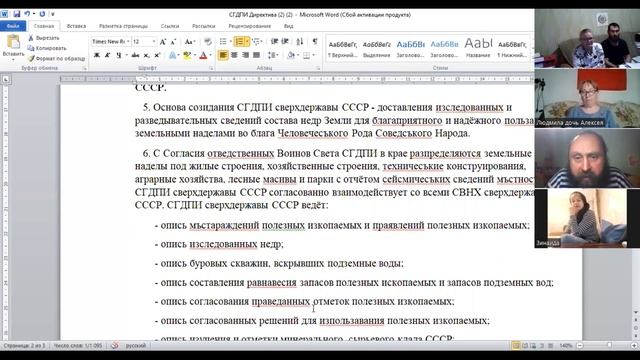
Task: Open shading fill color
Action: point(290,55)
